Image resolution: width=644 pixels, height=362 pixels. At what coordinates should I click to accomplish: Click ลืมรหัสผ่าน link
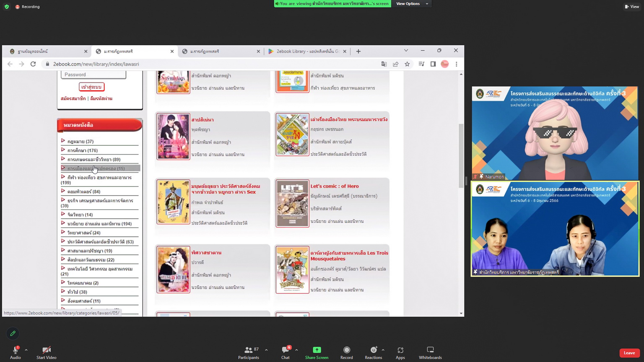[101, 98]
